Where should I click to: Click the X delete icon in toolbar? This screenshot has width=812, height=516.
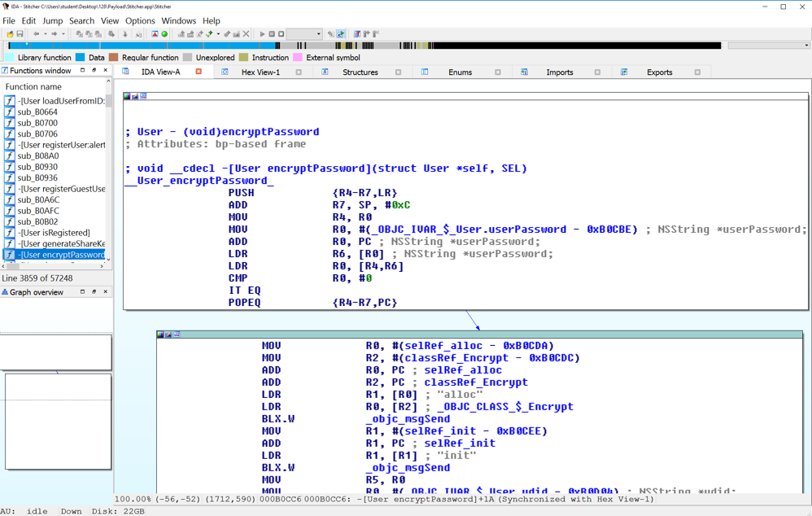[247, 34]
